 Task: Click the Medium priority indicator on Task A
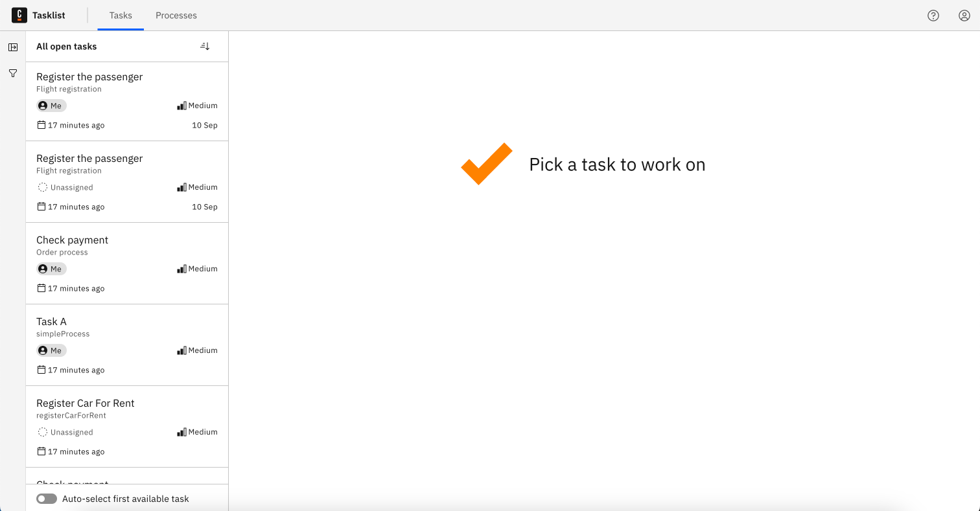point(198,350)
